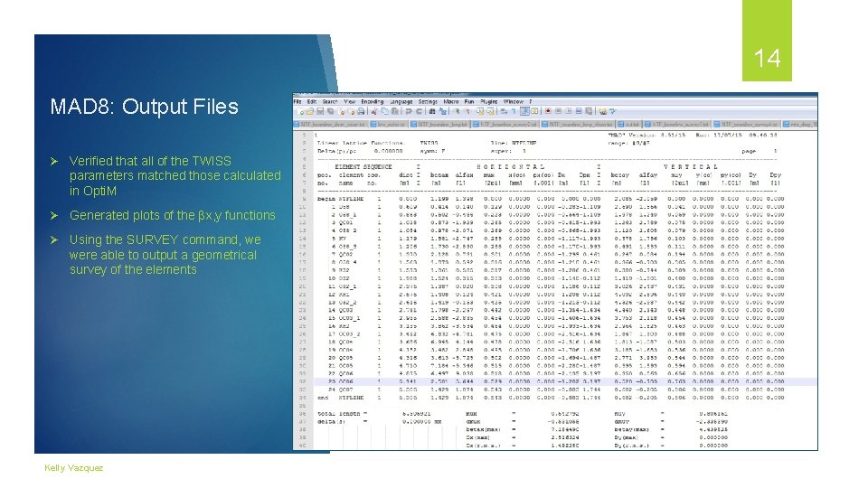This screenshot has height=488, width=868.
Task: Click the Open file folder icon
Action: (x=310, y=111)
